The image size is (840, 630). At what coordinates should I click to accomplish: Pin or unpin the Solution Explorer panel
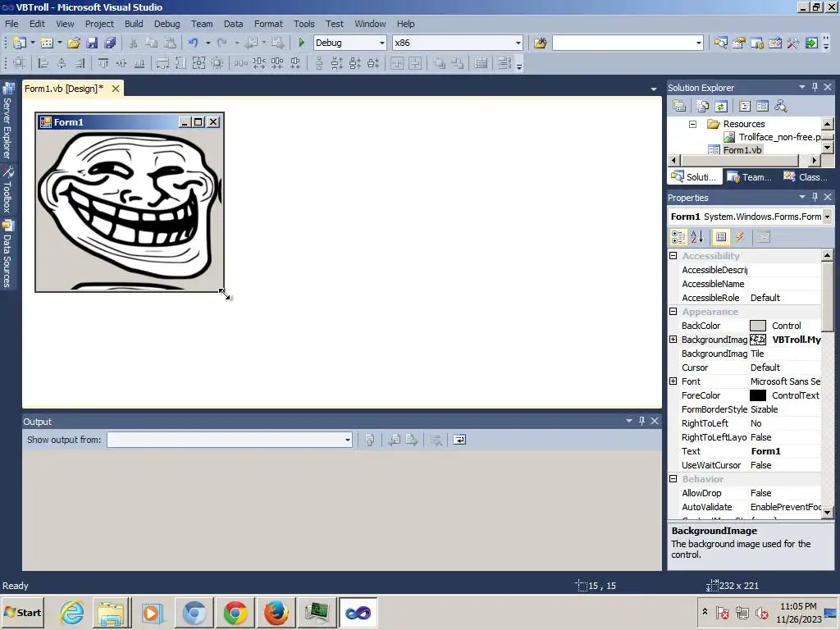pyautogui.click(x=815, y=87)
